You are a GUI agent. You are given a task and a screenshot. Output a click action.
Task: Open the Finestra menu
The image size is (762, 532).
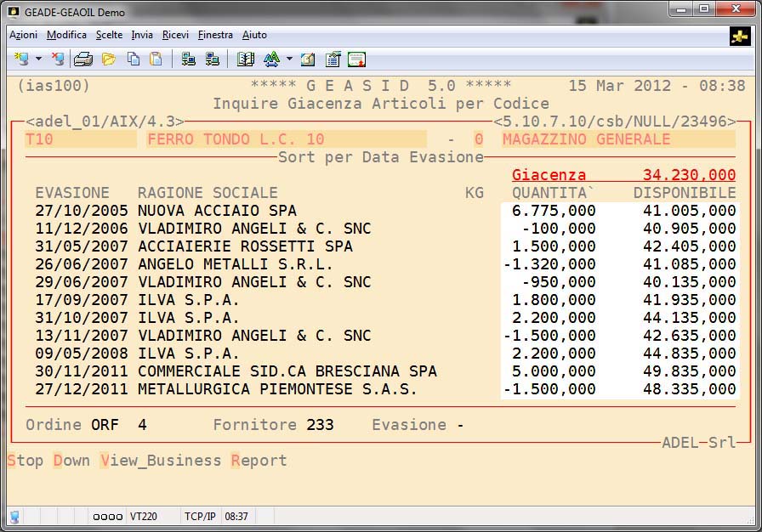coord(215,35)
